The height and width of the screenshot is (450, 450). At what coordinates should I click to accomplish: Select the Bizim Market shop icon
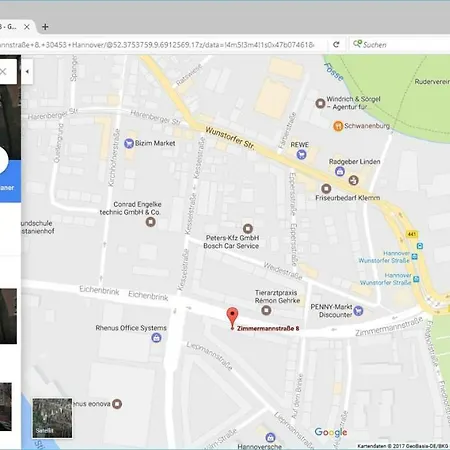(129, 144)
